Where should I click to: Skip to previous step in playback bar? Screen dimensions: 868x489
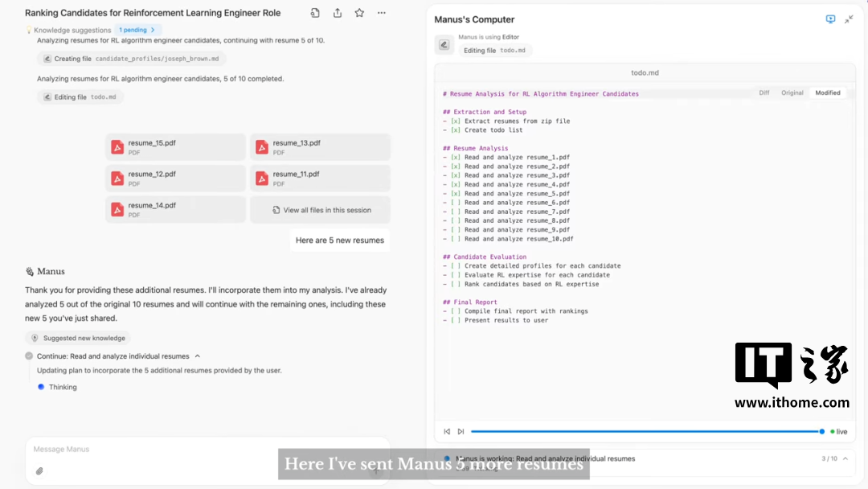pos(447,432)
